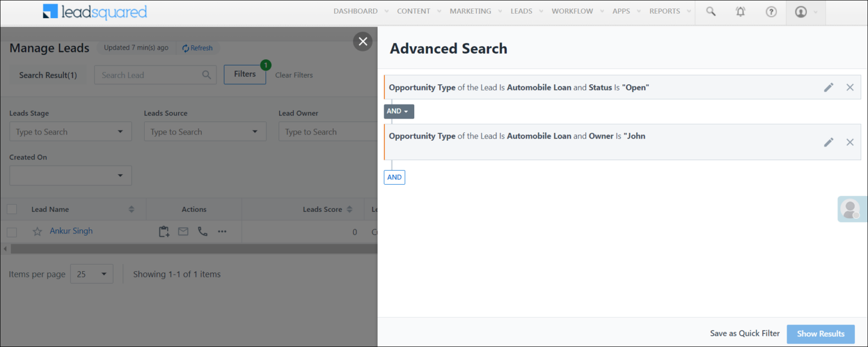The image size is (868, 347).
Task: Open the LEADS menu
Action: click(522, 11)
